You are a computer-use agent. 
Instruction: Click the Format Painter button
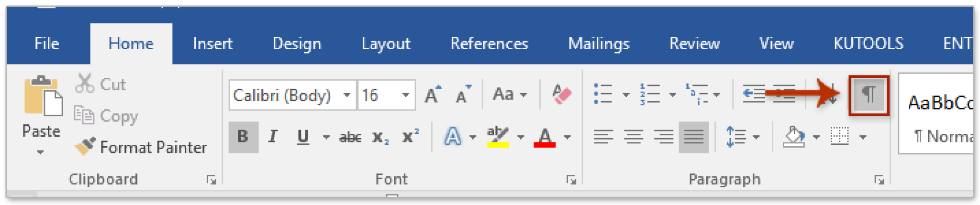coord(141,147)
